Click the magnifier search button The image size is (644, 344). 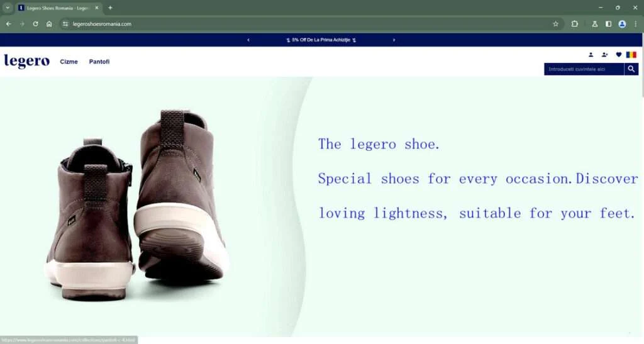[631, 69]
